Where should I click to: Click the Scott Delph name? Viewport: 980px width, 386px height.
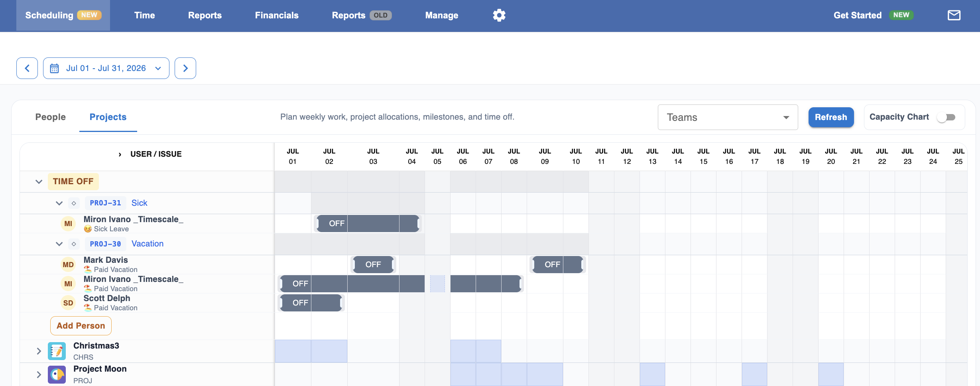pos(107,298)
